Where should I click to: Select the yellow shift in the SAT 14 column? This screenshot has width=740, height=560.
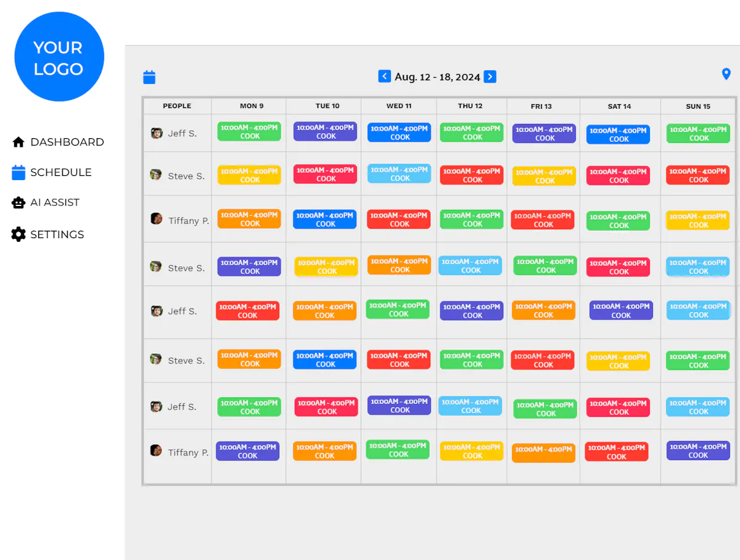[x=618, y=361]
